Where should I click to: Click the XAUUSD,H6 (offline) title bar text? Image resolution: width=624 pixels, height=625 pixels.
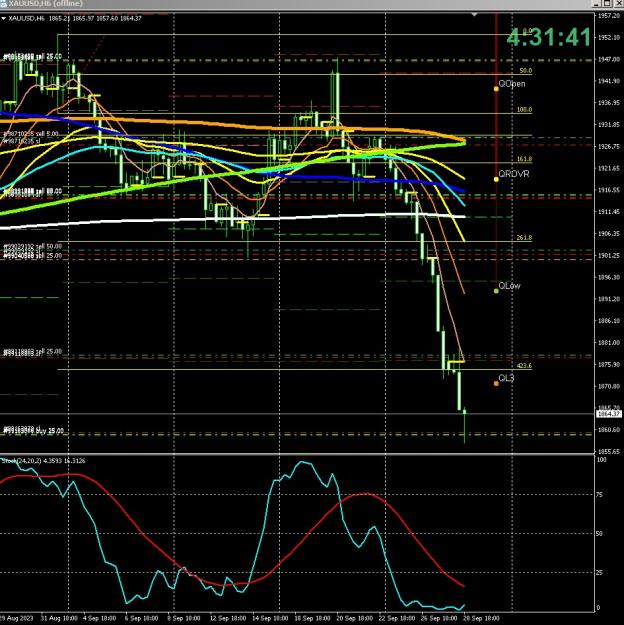tap(45, 4)
